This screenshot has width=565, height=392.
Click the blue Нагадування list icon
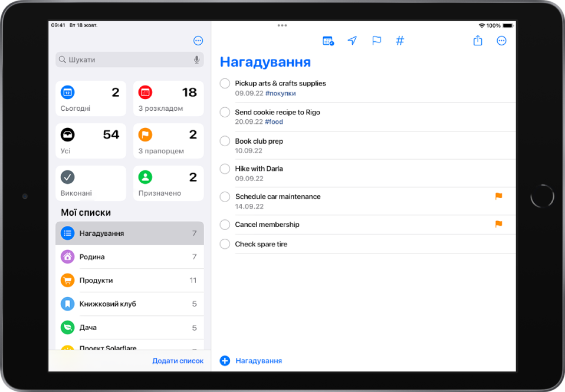click(x=67, y=233)
